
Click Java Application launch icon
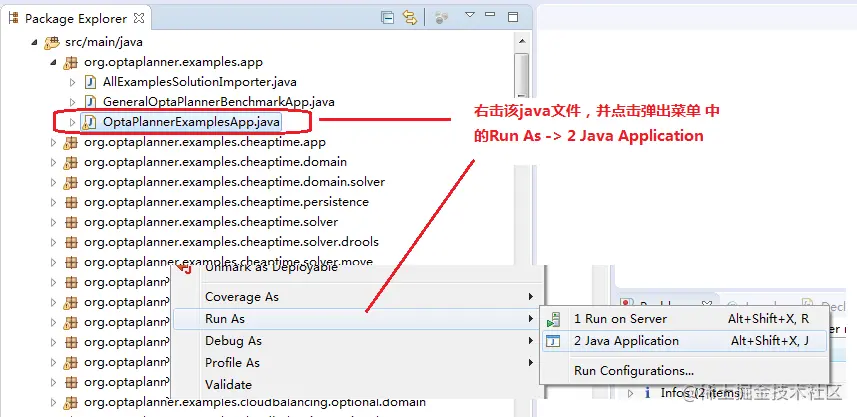(553, 341)
